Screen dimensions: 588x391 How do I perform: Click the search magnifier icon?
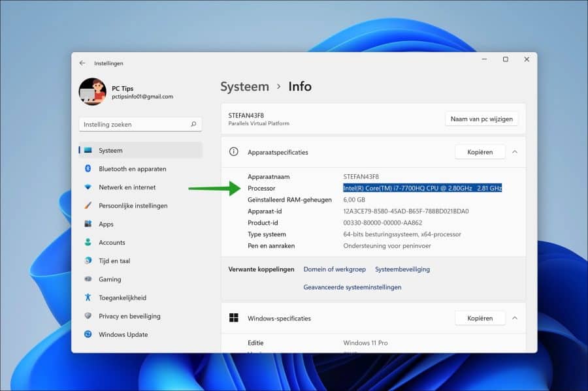pyautogui.click(x=193, y=124)
